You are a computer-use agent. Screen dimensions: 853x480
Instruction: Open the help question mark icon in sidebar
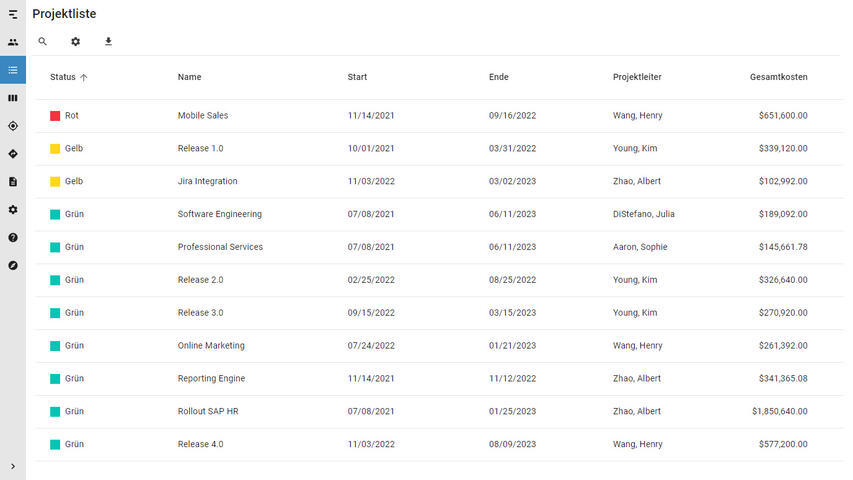pyautogui.click(x=13, y=238)
